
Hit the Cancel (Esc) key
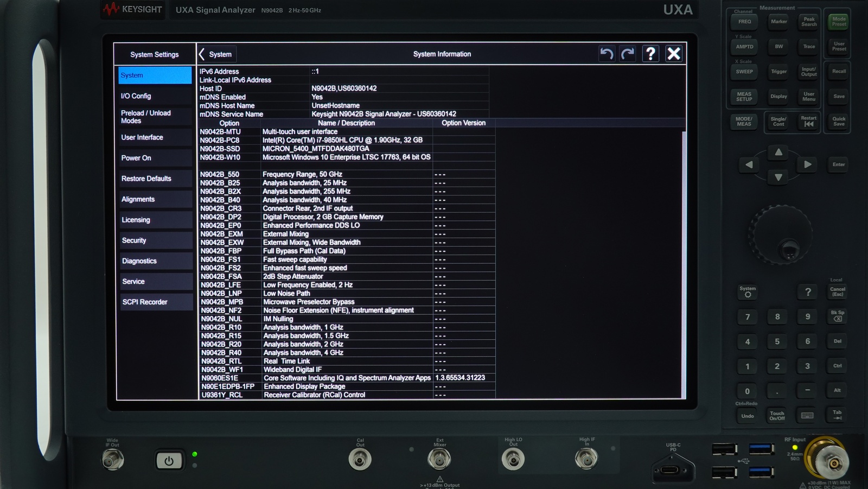pos(838,292)
